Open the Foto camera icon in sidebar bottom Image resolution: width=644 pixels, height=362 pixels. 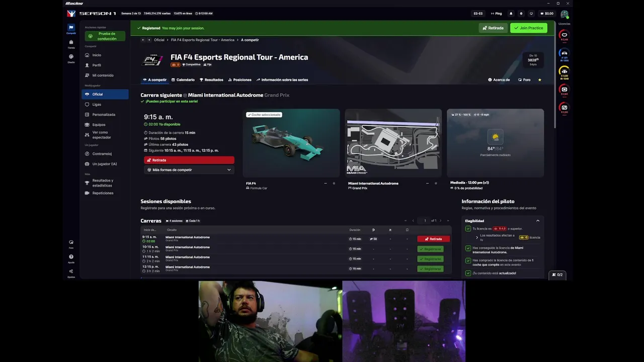(71, 242)
